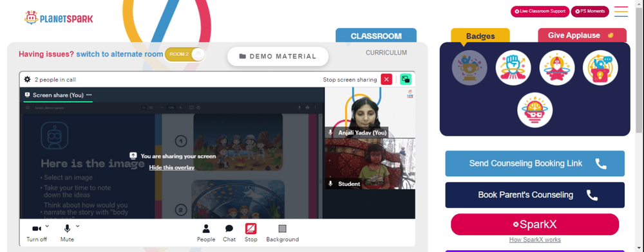The height and width of the screenshot is (252, 644).
Task: Switch to the CURRICULUM tab
Action: point(386,53)
